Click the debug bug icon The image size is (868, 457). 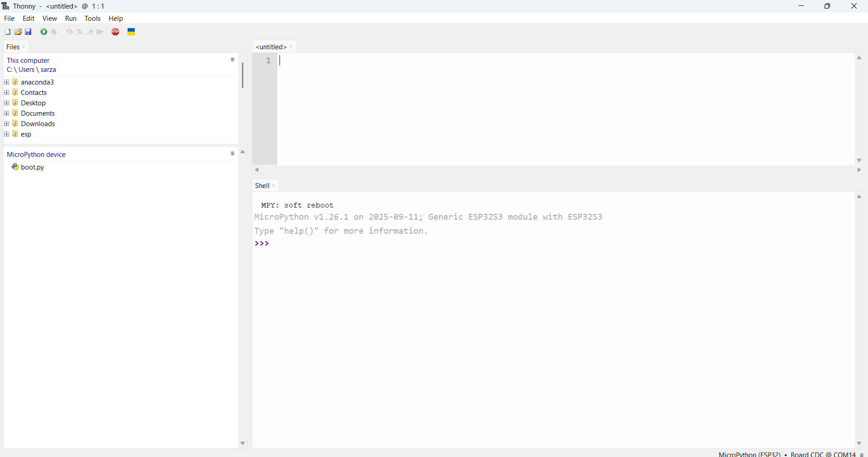[55, 32]
